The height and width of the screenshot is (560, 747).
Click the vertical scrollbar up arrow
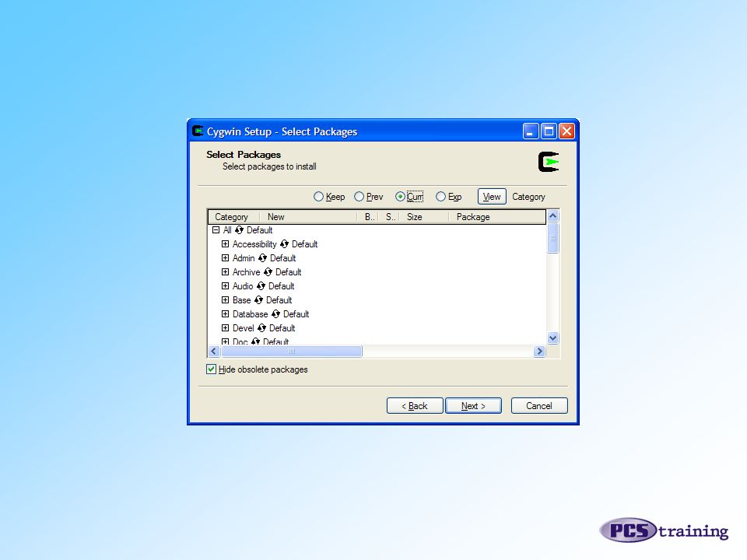pyautogui.click(x=552, y=215)
